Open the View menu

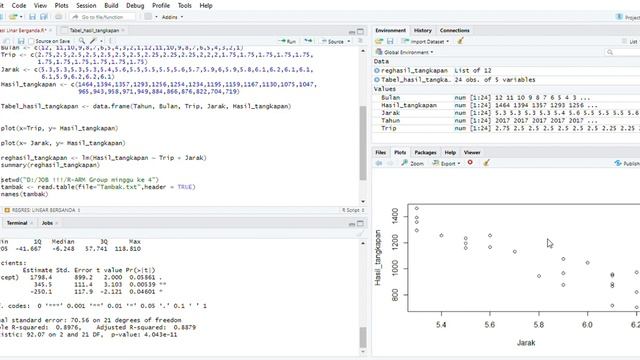click(x=40, y=6)
